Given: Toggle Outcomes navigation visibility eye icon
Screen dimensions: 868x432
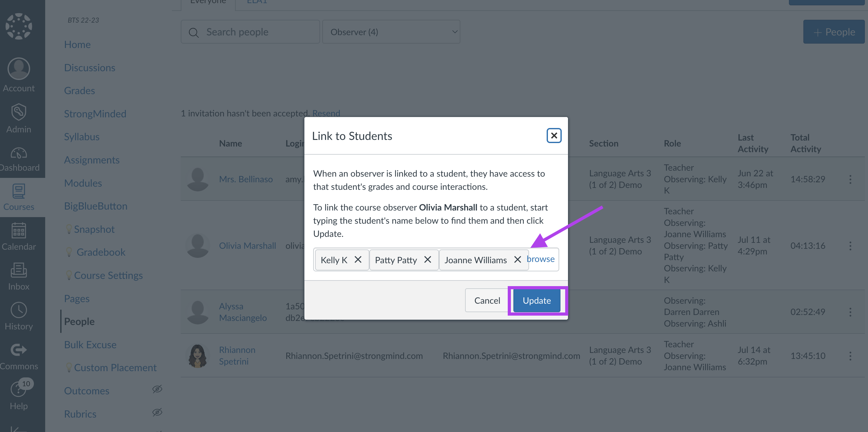Looking at the screenshot, I should point(157,389).
